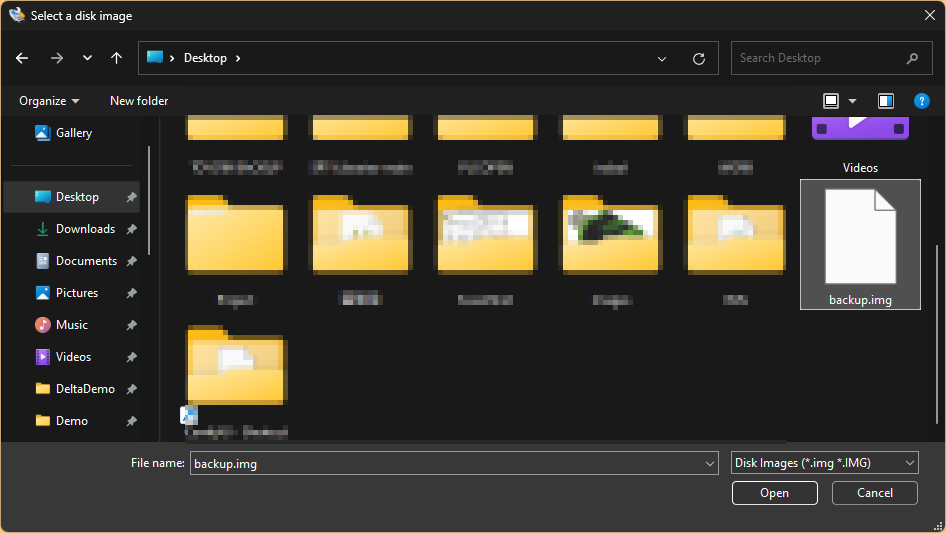Viewport: 946px width, 533px height.
Task: Click pin icon next to Desktop
Action: coord(131,197)
